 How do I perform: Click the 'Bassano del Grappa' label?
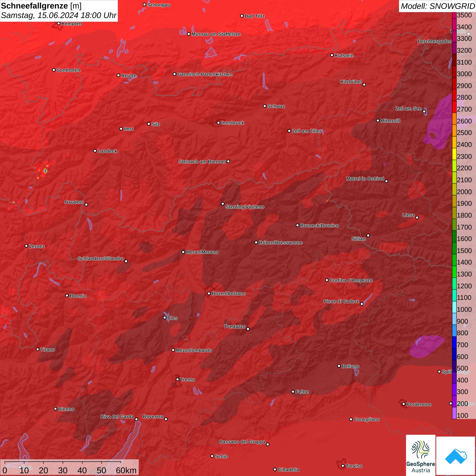click(242, 442)
